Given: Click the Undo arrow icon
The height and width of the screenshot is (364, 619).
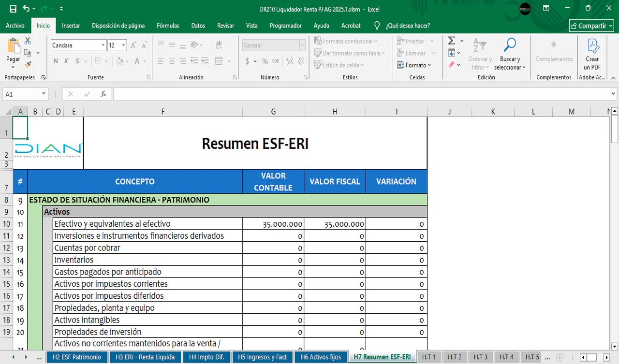Looking at the screenshot, I should pos(26,9).
